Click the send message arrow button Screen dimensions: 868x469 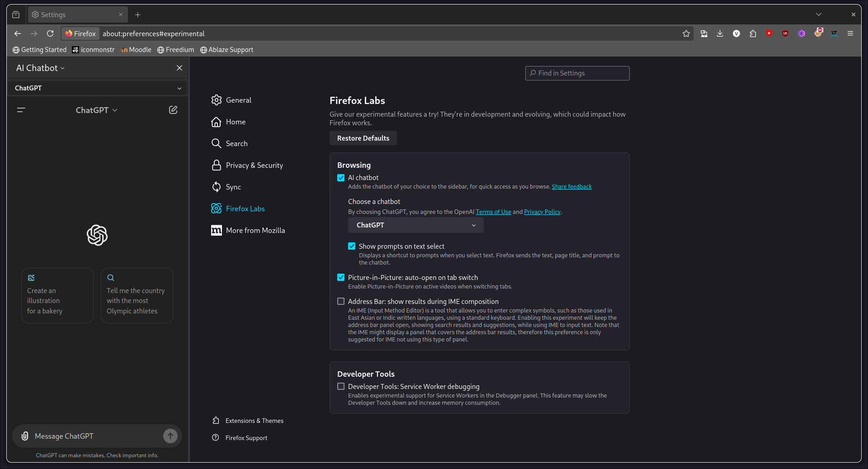coord(170,436)
